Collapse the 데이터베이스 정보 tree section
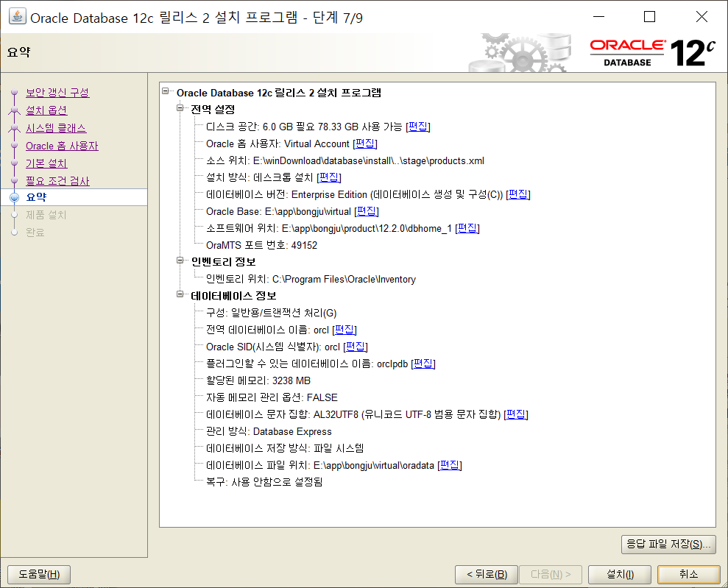Viewport: 728px width, 588px height. [180, 294]
